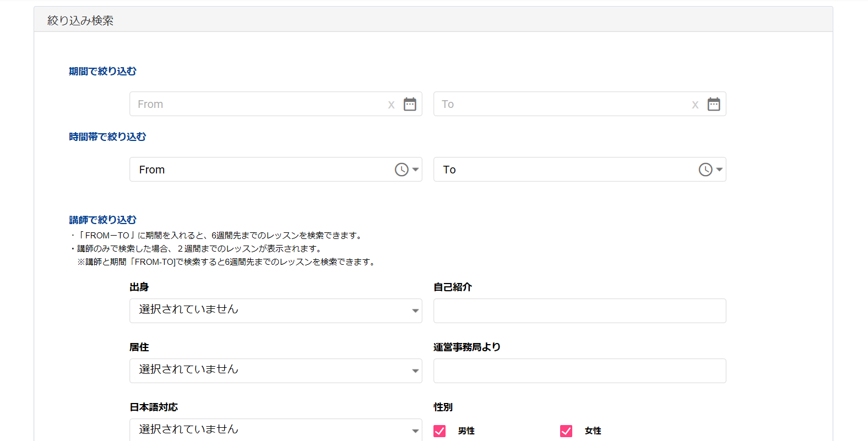The image size is (868, 441).
Task: Expand the 出身 dropdown list
Action: pyautogui.click(x=275, y=311)
